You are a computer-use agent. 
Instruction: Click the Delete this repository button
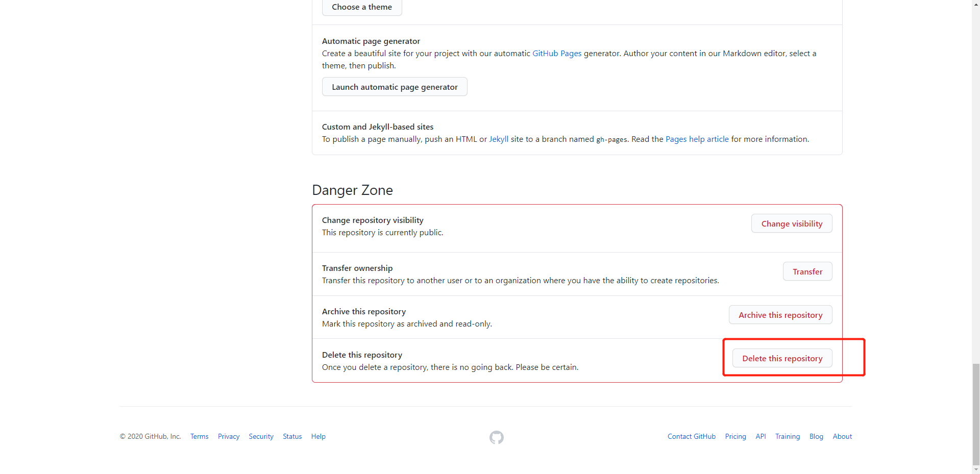pyautogui.click(x=782, y=358)
